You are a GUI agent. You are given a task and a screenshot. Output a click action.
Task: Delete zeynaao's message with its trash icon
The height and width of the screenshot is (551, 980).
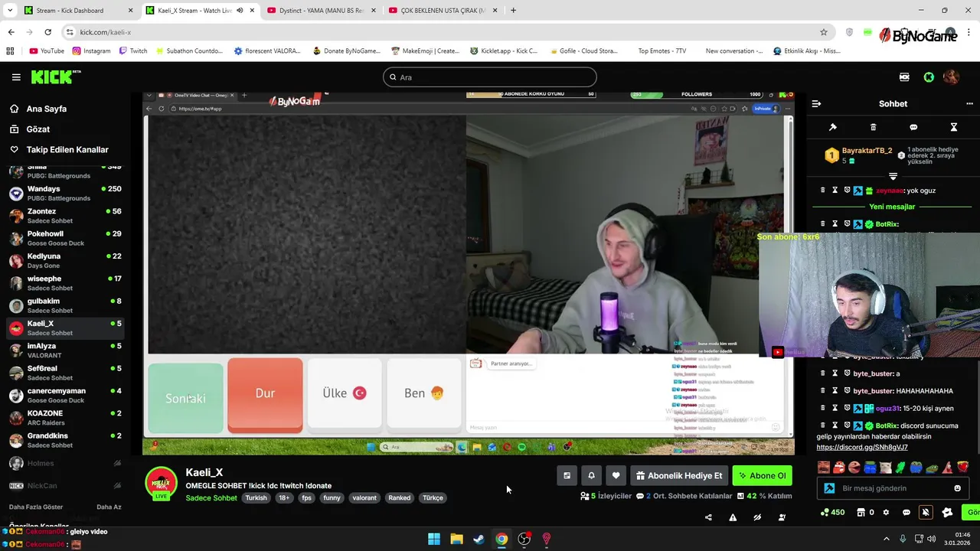(823, 190)
